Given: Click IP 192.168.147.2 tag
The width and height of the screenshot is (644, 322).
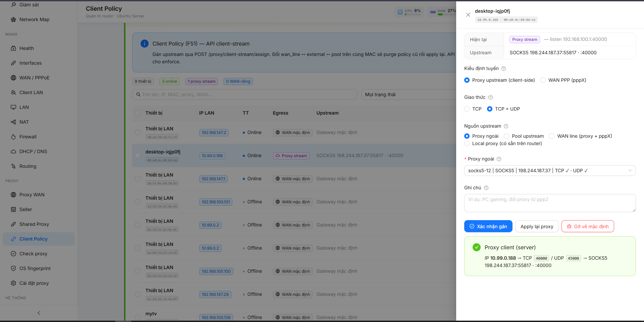Looking at the screenshot, I should click(x=214, y=132).
